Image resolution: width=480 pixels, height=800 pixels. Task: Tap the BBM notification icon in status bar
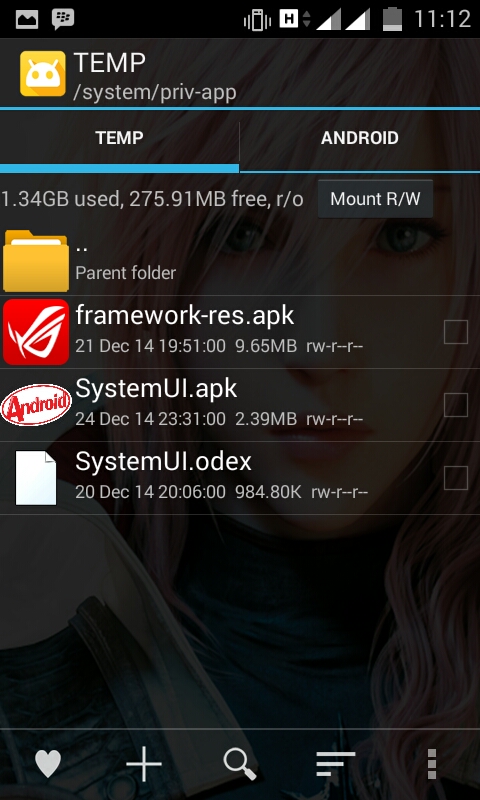tap(63, 19)
